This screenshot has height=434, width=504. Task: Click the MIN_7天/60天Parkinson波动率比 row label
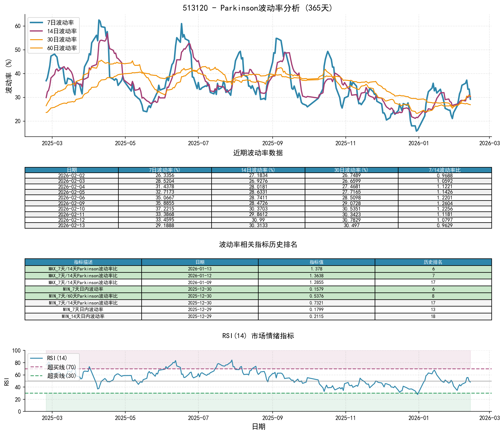point(83,296)
